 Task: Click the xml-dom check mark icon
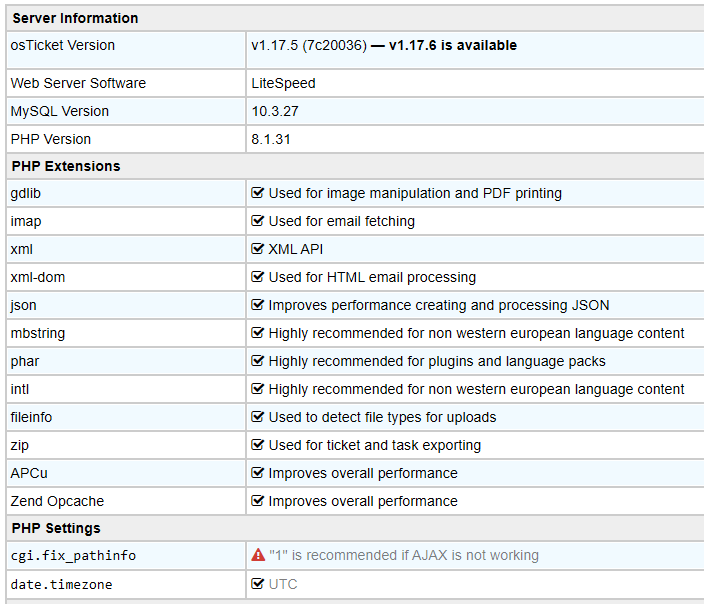[258, 277]
